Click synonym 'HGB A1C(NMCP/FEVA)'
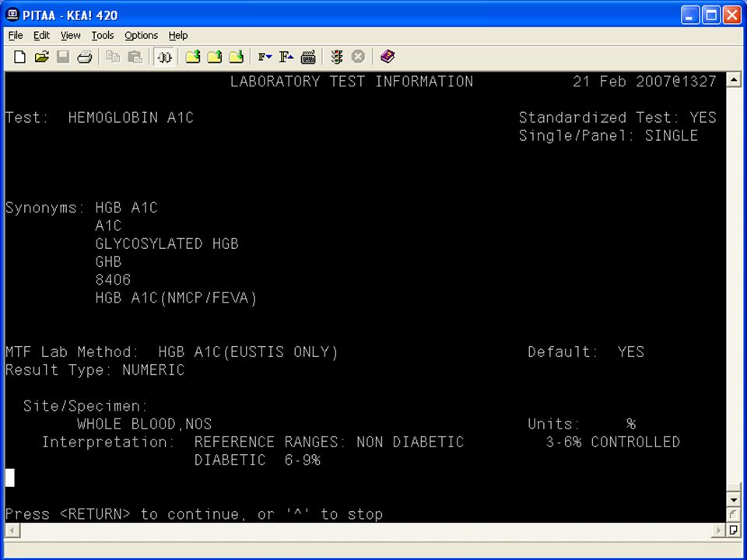Image resolution: width=747 pixels, height=560 pixels. (x=177, y=298)
